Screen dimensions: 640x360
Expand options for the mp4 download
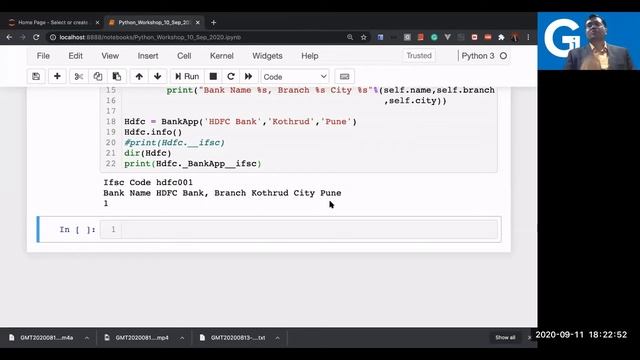(182, 338)
